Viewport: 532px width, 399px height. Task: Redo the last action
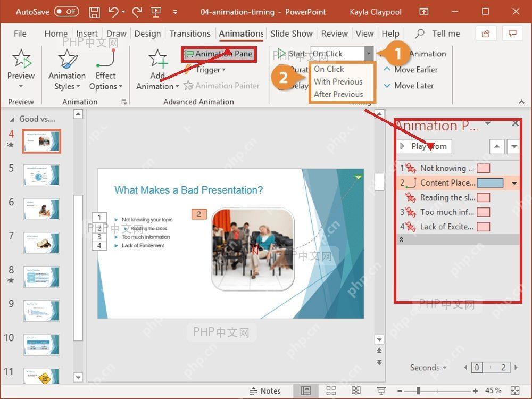point(137,12)
